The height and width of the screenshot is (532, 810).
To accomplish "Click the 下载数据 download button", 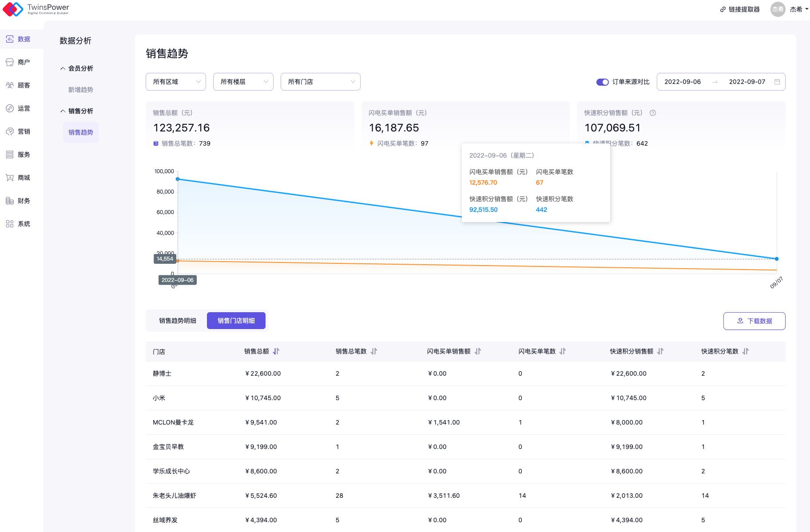I will click(754, 321).
